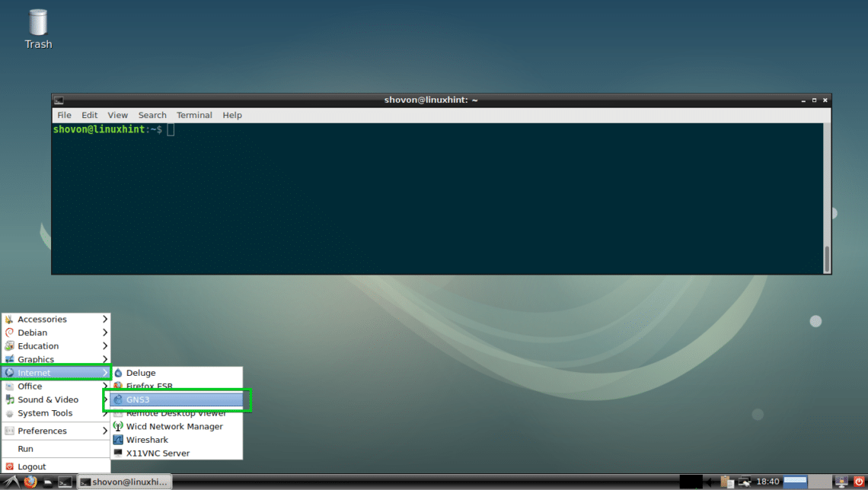
Task: Launch Firefox from the taskbar
Action: 30,482
